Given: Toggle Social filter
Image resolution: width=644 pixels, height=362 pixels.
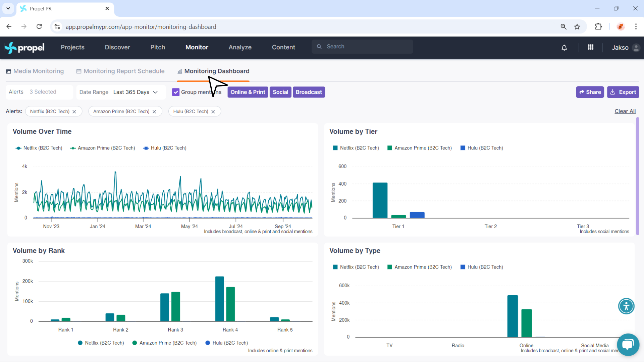Looking at the screenshot, I should point(280,92).
